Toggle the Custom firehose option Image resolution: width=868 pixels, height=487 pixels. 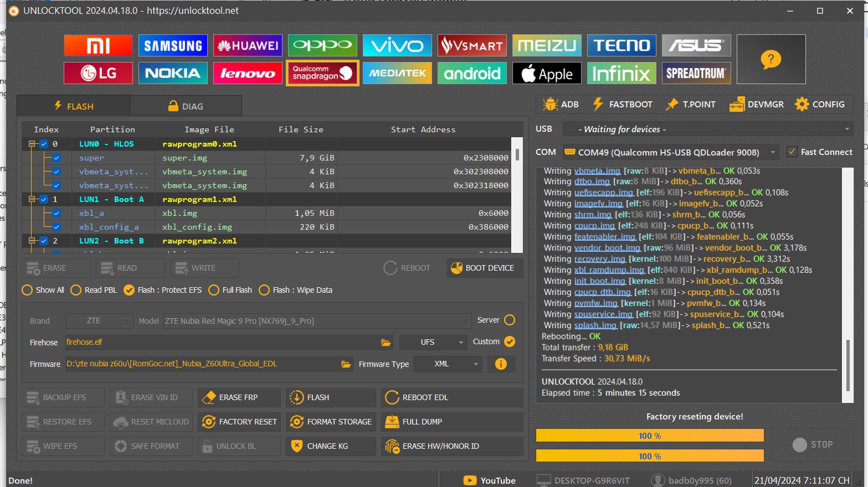click(510, 342)
